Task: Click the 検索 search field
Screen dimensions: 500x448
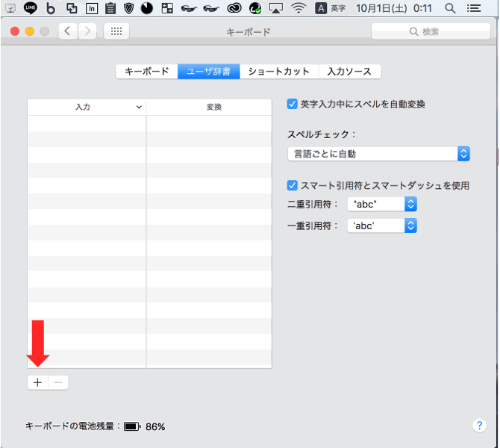Action: (x=431, y=31)
